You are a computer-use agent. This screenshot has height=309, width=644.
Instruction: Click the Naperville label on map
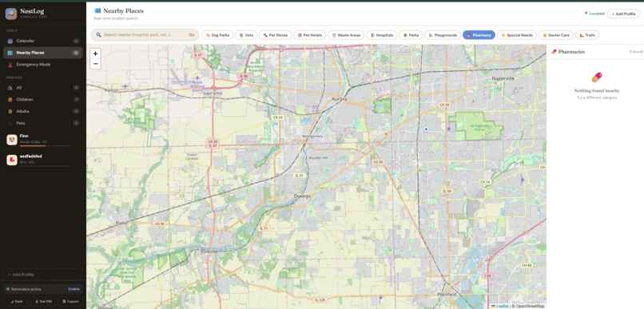[503, 78]
